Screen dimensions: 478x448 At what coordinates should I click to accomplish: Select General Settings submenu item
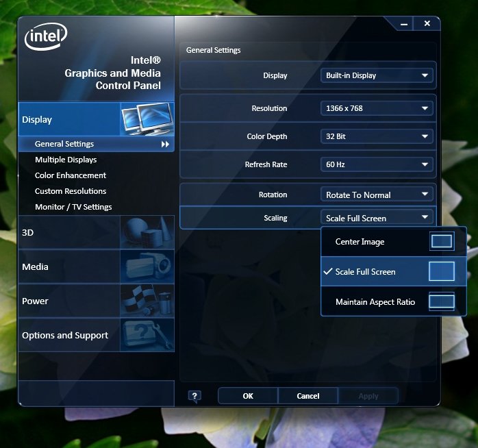click(x=97, y=144)
